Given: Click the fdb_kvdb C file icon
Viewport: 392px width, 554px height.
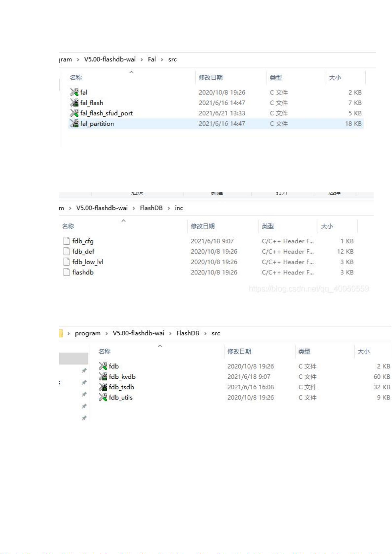Looking at the screenshot, I should [103, 376].
